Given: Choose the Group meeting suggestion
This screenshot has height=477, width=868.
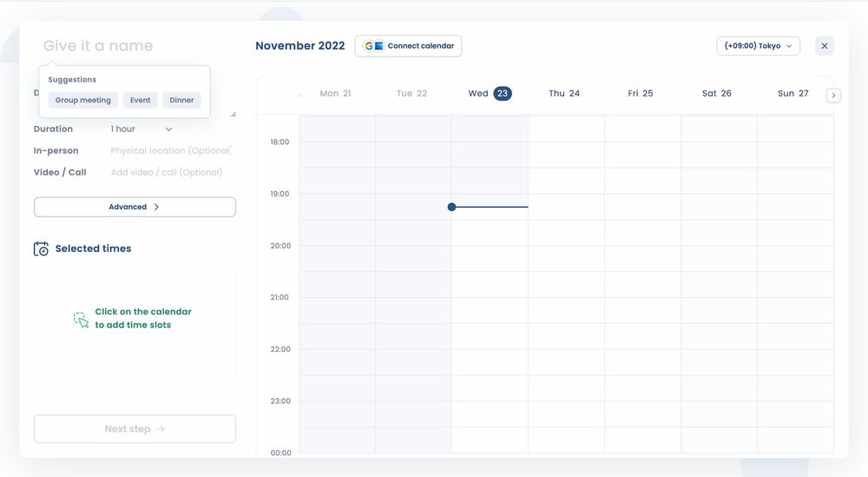Looking at the screenshot, I should [x=83, y=100].
